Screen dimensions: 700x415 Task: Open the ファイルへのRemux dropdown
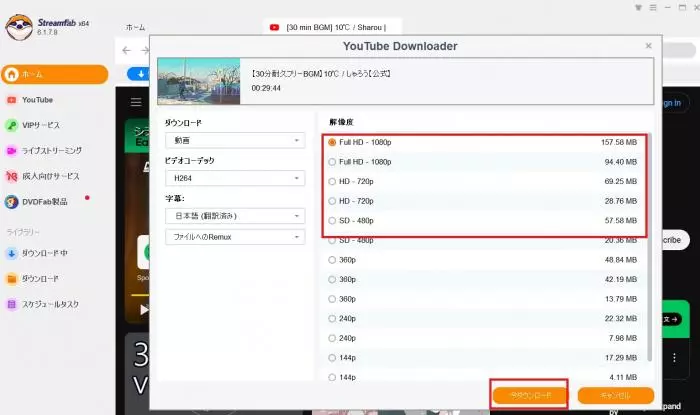(x=235, y=237)
